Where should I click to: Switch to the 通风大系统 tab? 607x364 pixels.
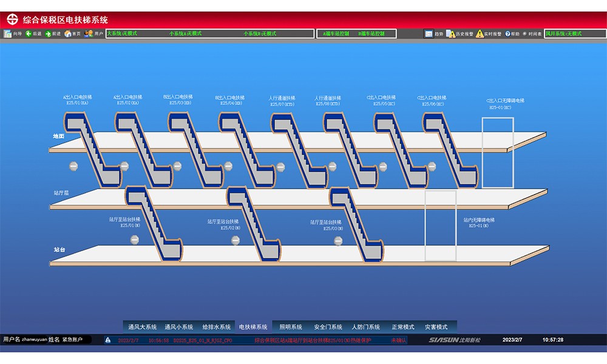tap(142, 327)
